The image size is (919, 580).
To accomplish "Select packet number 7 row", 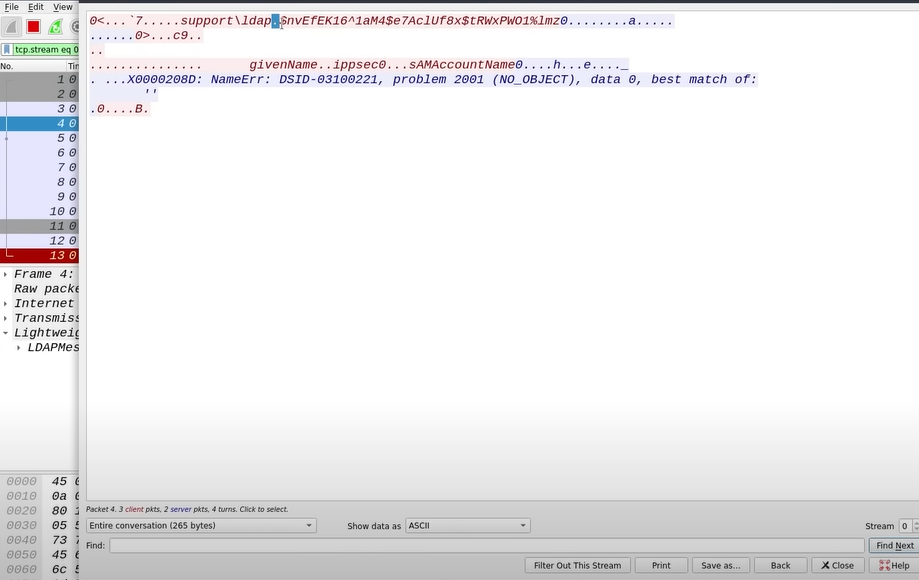I will (x=39, y=167).
